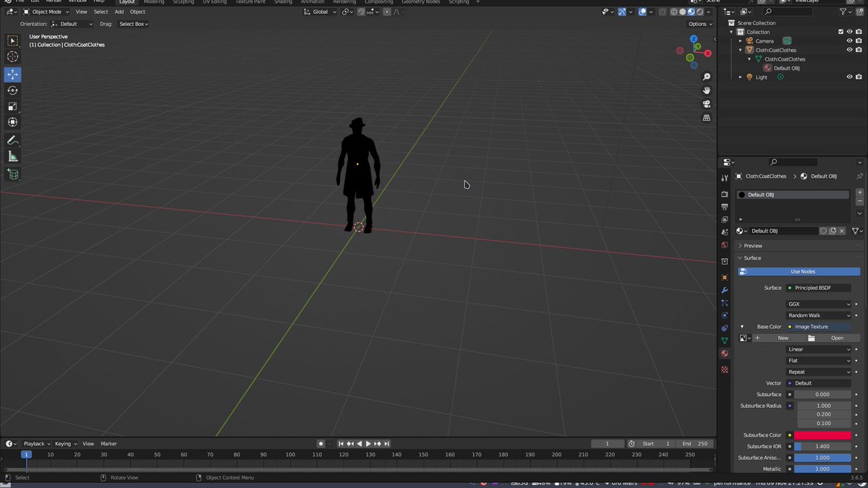Open the View menu in viewport header
Screen dimensions: 868x488
[x=82, y=12]
